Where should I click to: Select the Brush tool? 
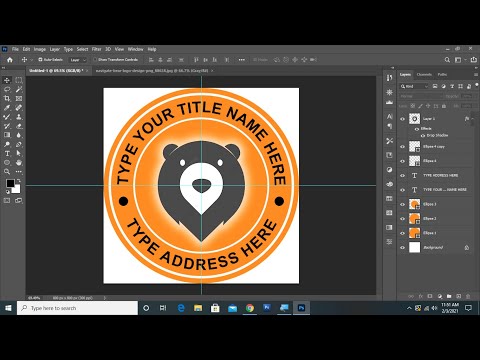click(x=7, y=117)
